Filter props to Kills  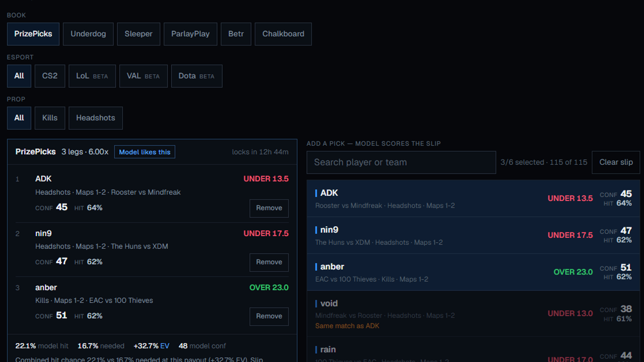tap(50, 118)
